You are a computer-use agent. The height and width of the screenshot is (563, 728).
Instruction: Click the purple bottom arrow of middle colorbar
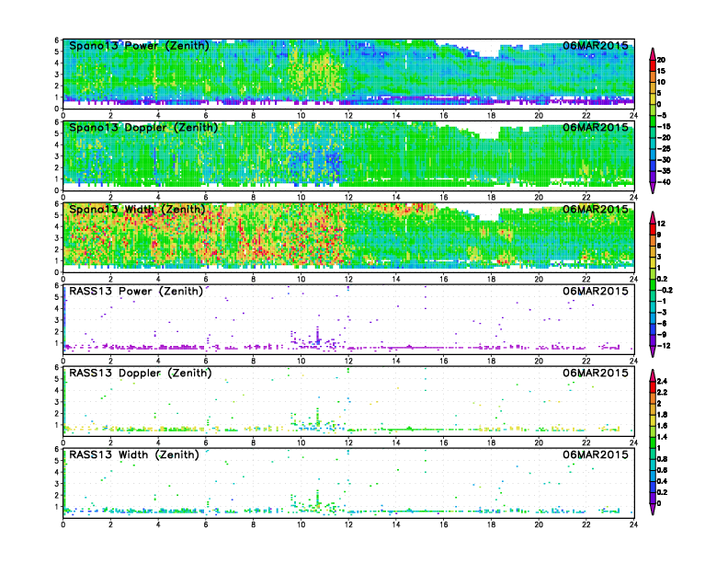click(653, 351)
